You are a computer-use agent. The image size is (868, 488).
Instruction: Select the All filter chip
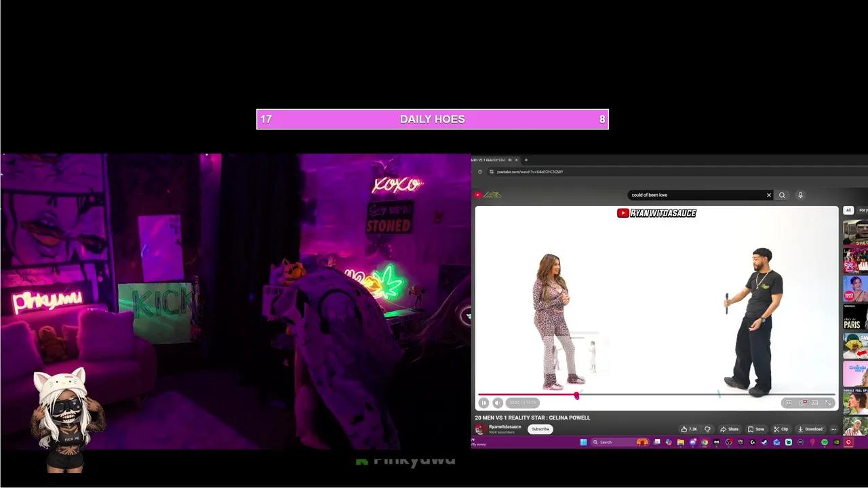point(848,210)
